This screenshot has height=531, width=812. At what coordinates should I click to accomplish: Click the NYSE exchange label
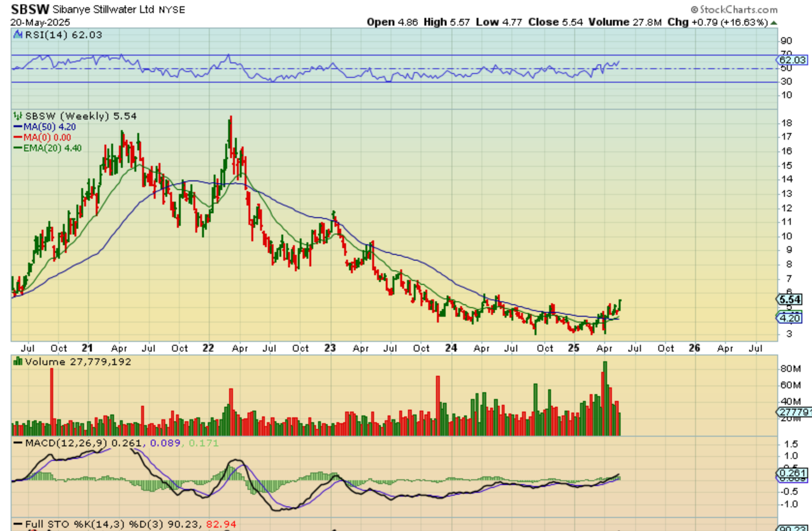click(x=172, y=10)
